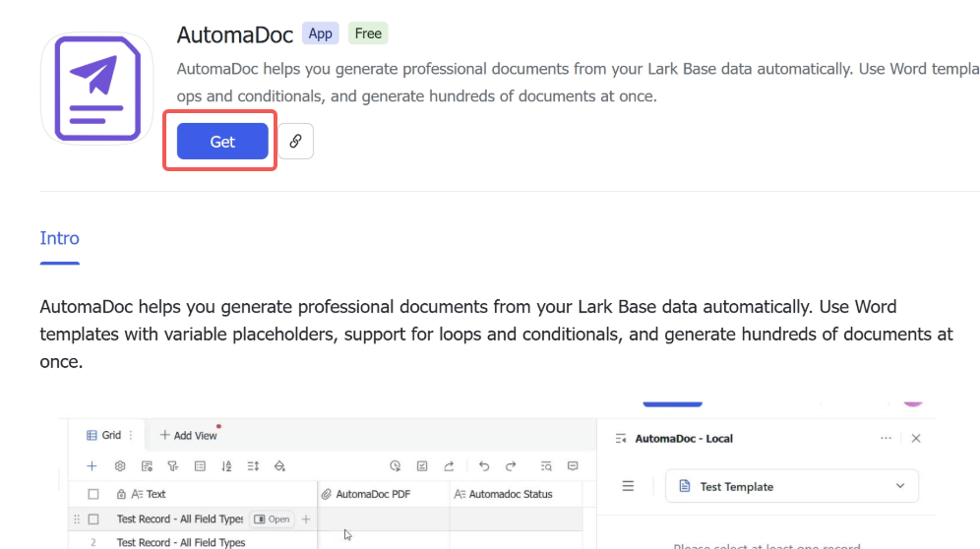Click the plus icon beside Open button
The image size is (980, 549).
point(306,518)
